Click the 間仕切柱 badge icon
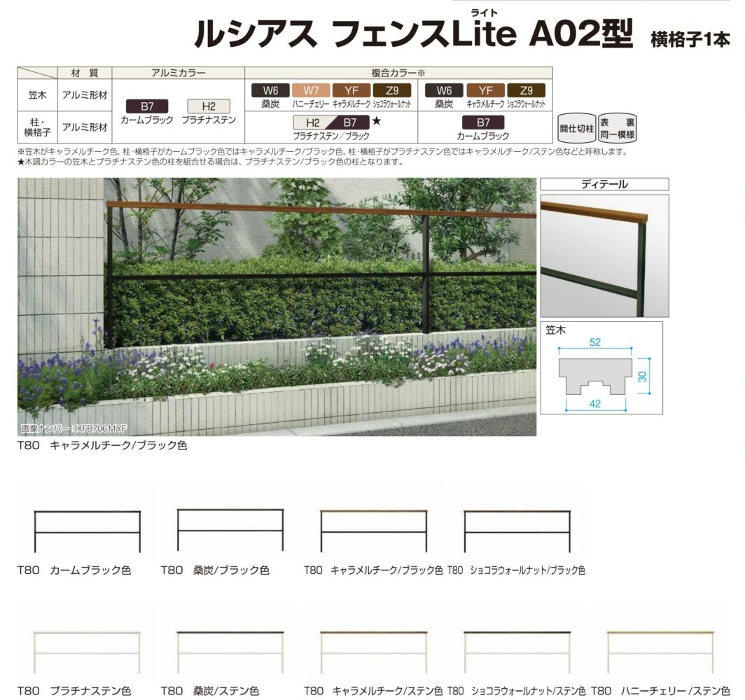Image resolution: width=745 pixels, height=700 pixels. point(576,128)
